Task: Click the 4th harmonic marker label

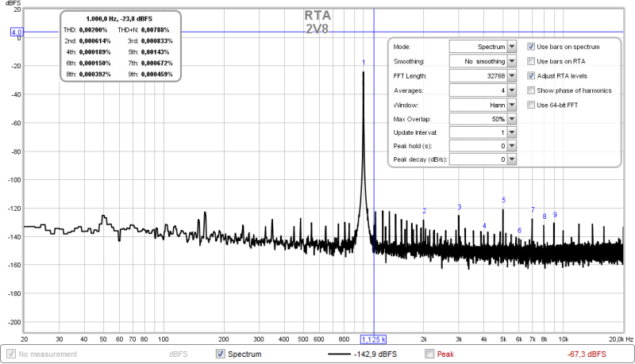Action: [x=484, y=226]
